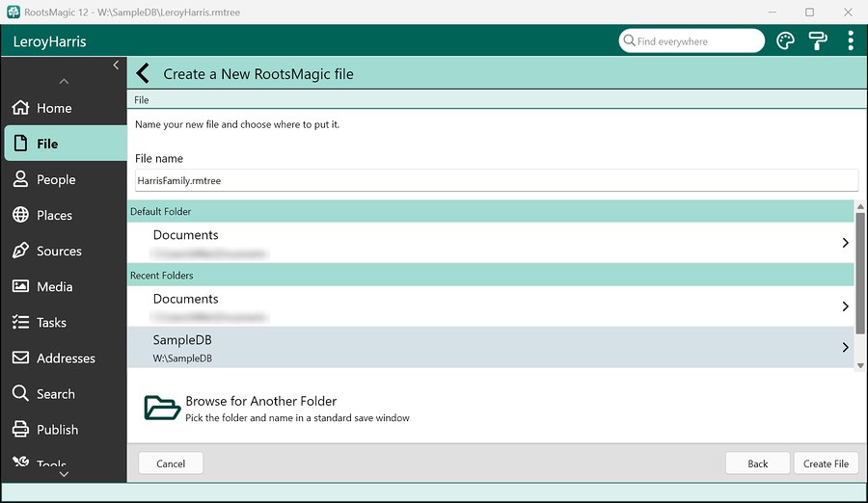
Task: Select Documents under Recent Folders
Action: pos(491,306)
